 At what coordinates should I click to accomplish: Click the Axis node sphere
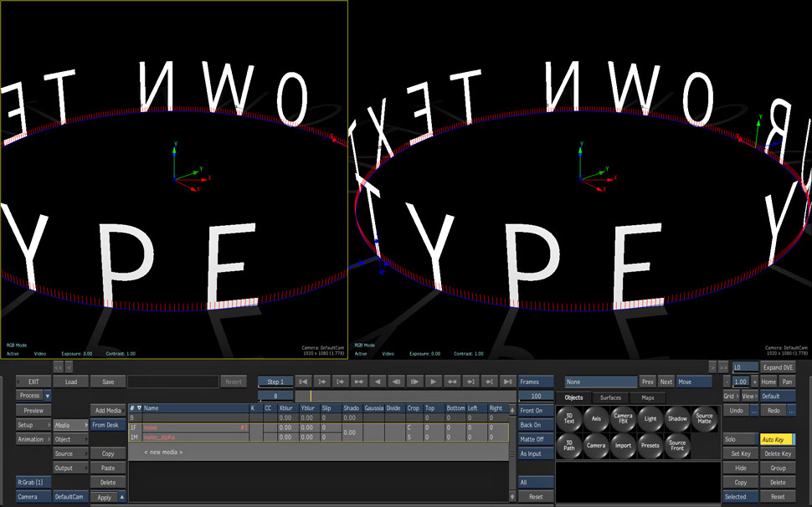(596, 418)
